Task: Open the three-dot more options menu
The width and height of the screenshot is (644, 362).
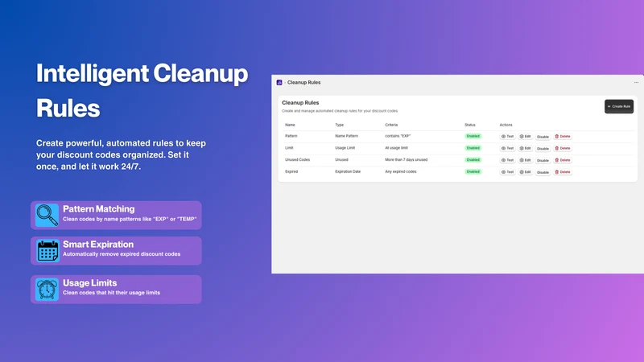Action: 636,83
